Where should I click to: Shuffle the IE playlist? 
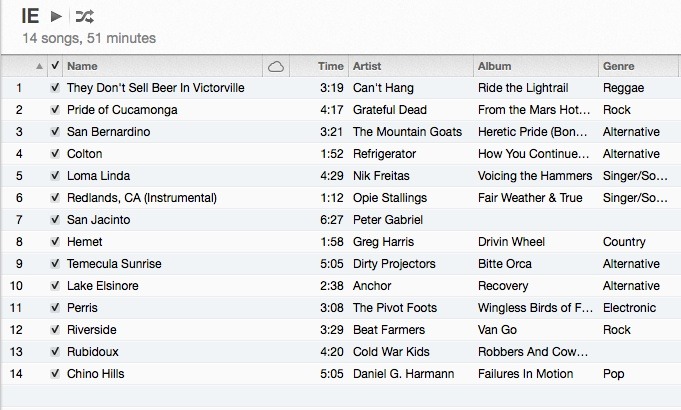coord(85,16)
